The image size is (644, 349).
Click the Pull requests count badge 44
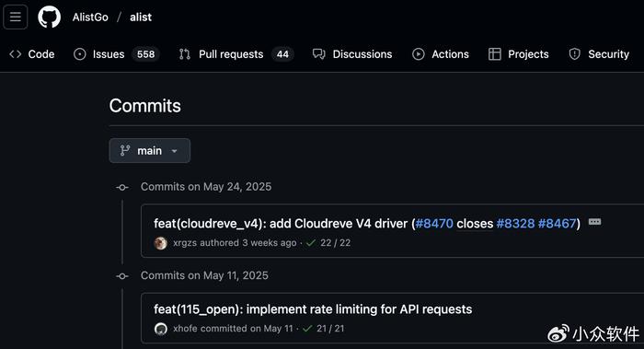pos(282,54)
